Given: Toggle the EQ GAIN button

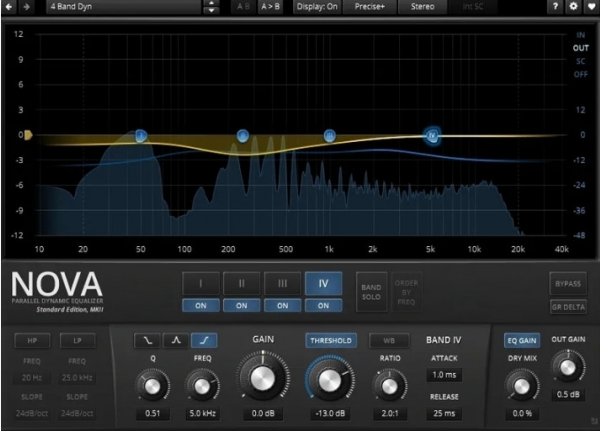Looking at the screenshot, I should [522, 340].
